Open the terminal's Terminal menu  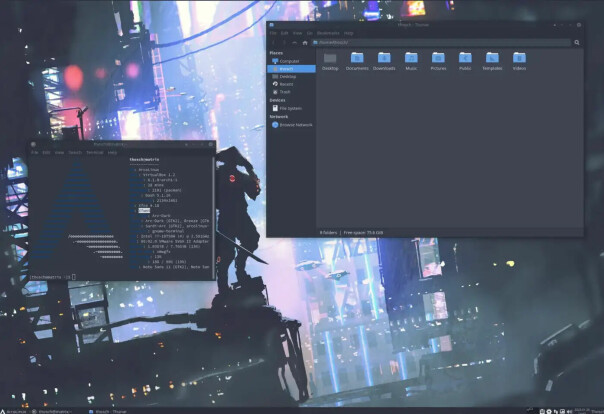pos(95,153)
